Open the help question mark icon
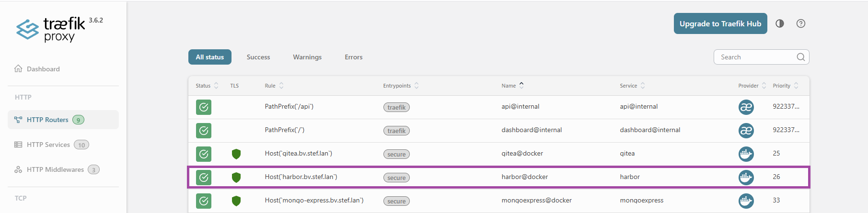The width and height of the screenshot is (868, 213). 801,23
